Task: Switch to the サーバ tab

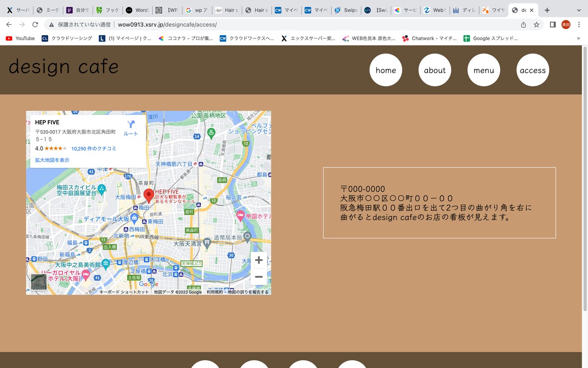Action: (18, 10)
